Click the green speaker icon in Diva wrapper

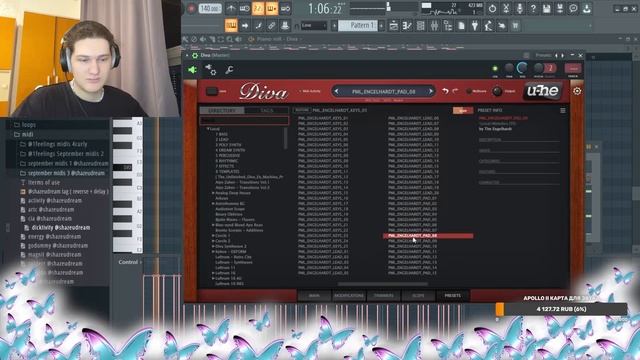pyautogui.click(x=192, y=70)
